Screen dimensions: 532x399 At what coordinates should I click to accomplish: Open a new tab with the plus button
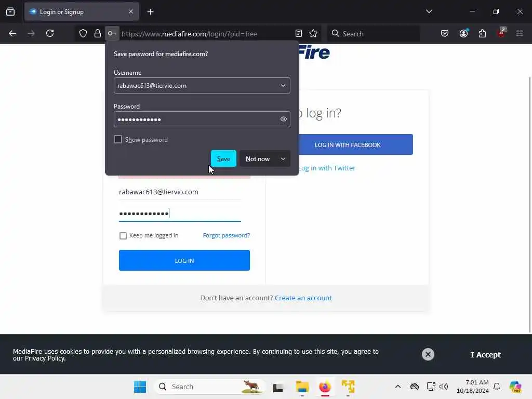[150, 12]
